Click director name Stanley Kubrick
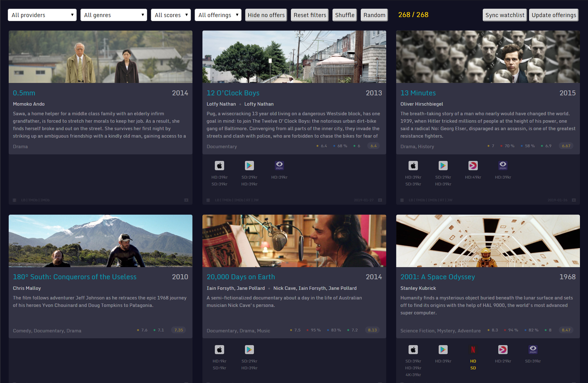 coord(418,288)
